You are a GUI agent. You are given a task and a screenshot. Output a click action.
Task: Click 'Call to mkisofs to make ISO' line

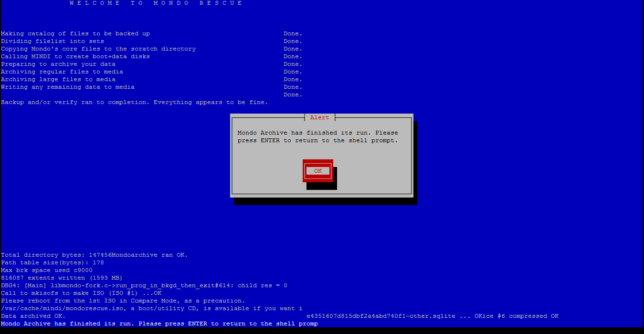[x=81, y=293]
